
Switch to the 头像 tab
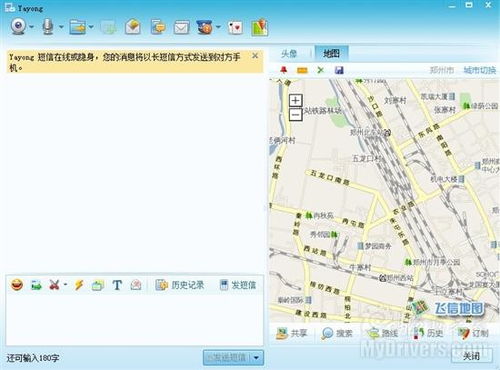tap(289, 54)
